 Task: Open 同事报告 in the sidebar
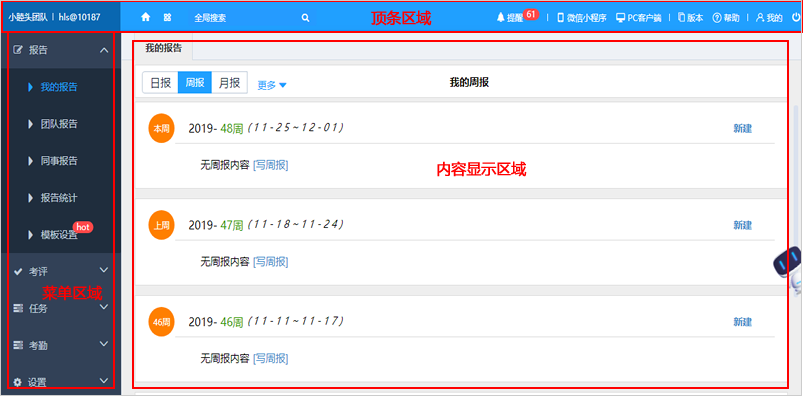point(59,161)
